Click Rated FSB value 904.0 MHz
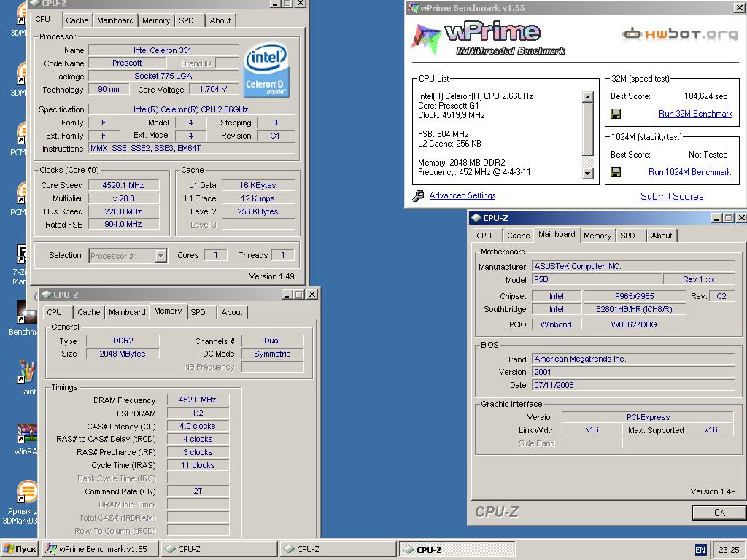 [x=123, y=224]
